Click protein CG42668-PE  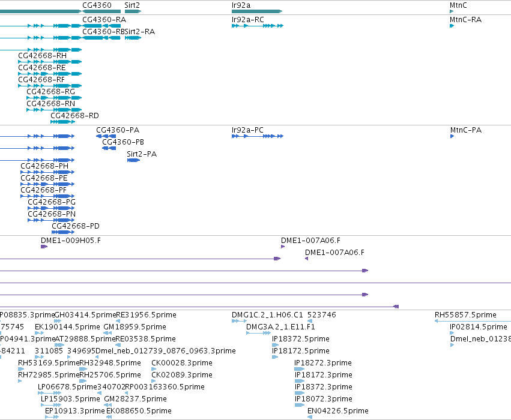pyautogui.click(x=44, y=178)
